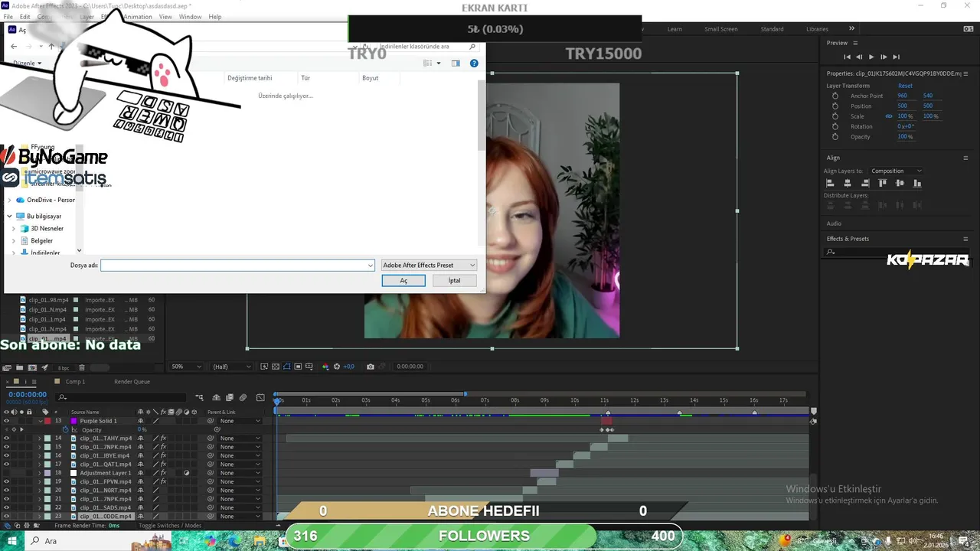Viewport: 980px width, 551px height.
Task: Align layers to top edge
Action: tap(883, 183)
